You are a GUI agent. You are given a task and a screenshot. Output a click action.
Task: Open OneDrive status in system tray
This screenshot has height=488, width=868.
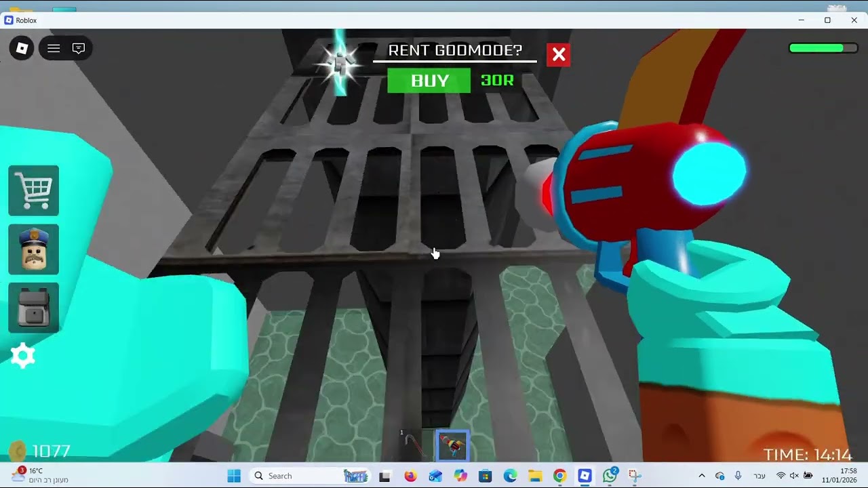(720, 476)
